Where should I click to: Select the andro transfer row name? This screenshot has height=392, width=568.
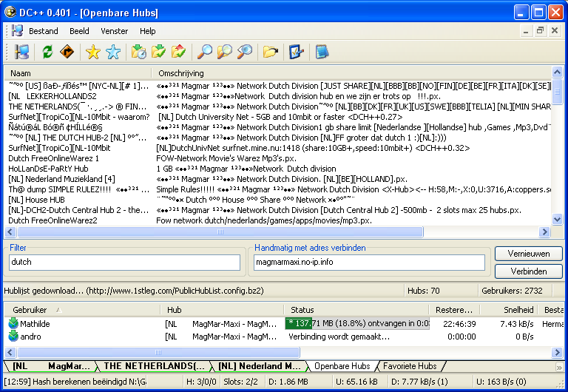point(30,337)
